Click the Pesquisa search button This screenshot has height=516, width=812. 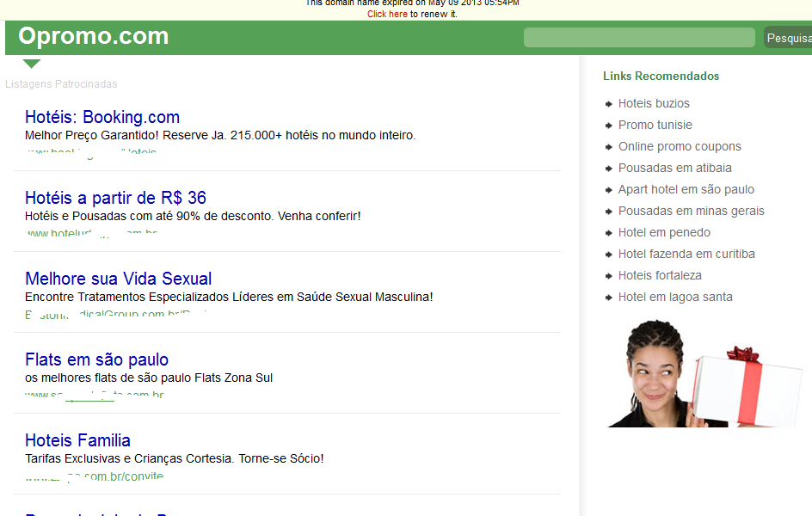(x=788, y=38)
